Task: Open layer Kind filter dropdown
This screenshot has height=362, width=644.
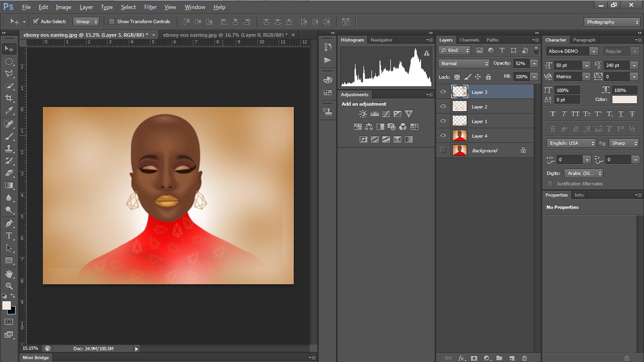Action: pos(455,50)
